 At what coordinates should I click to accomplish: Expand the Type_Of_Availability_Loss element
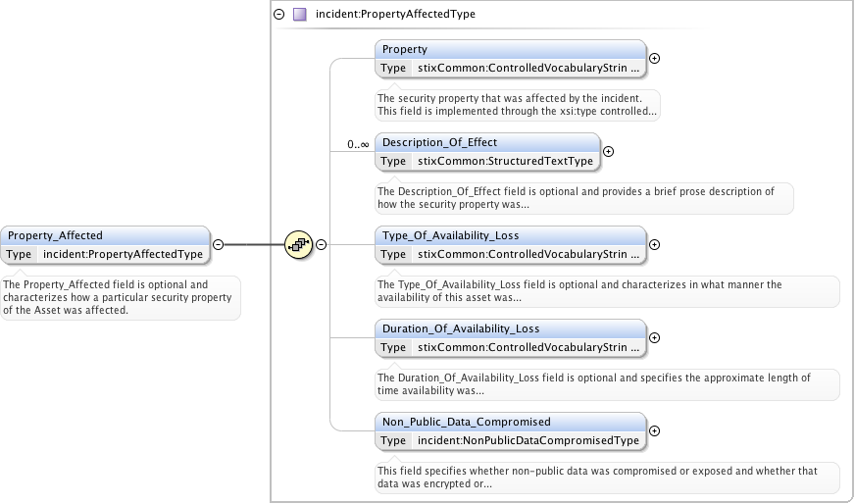655,245
